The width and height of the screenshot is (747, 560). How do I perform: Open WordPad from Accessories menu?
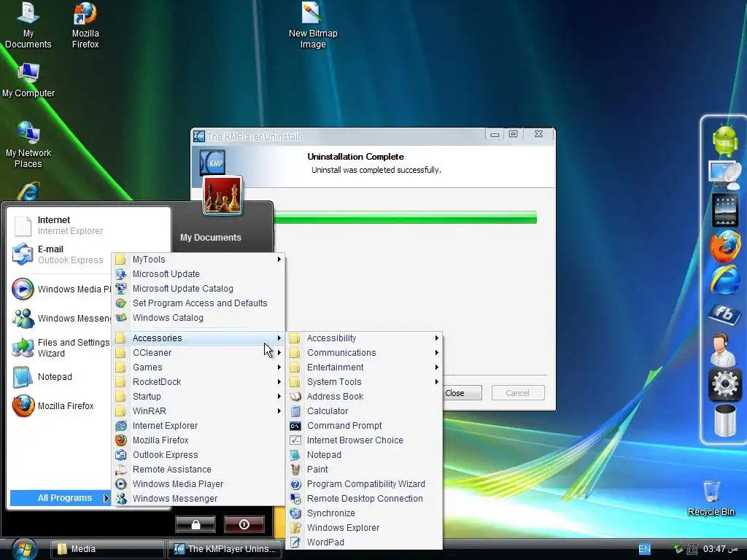click(364, 542)
